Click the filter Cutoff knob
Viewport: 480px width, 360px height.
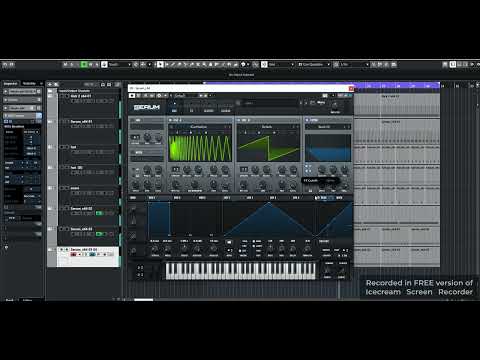322,170
